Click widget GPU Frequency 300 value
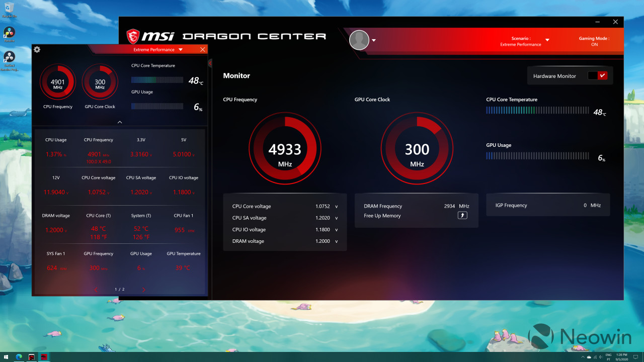The image size is (644, 362). tap(99, 268)
